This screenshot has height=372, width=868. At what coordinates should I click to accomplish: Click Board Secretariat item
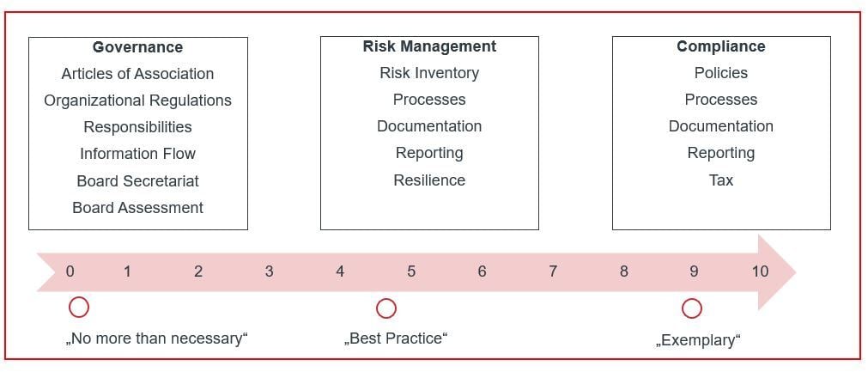click(137, 181)
